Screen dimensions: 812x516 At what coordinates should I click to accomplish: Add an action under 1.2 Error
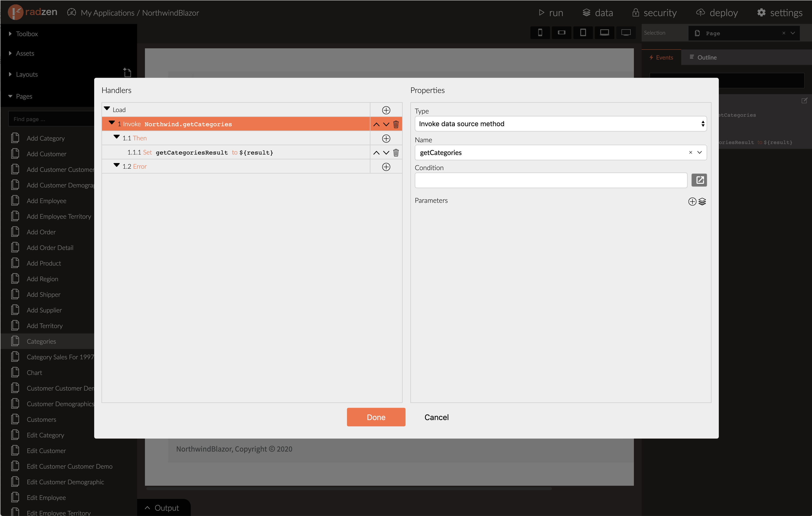pyautogui.click(x=386, y=167)
